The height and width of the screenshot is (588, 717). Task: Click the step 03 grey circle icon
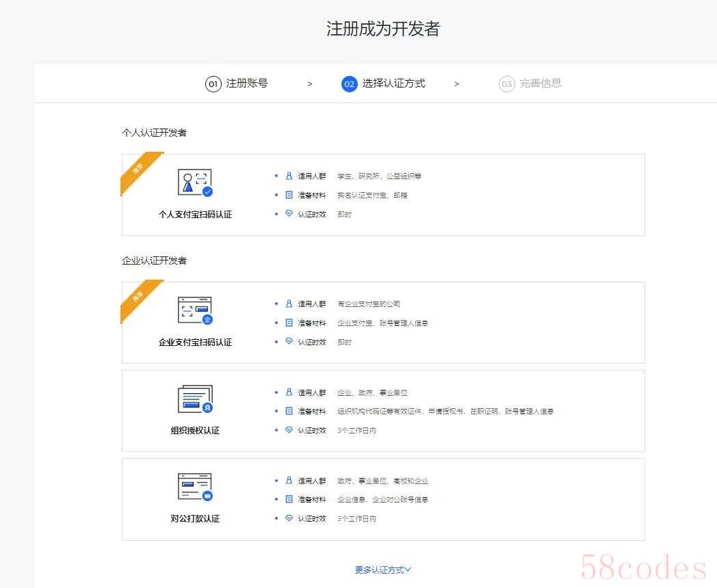(506, 84)
